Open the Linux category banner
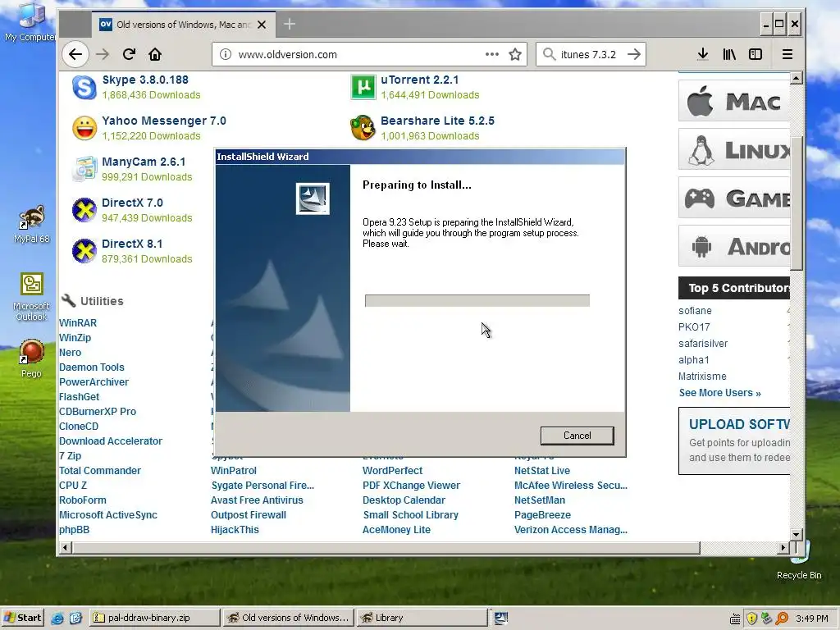Screen dimensions: 840x630 734,149
